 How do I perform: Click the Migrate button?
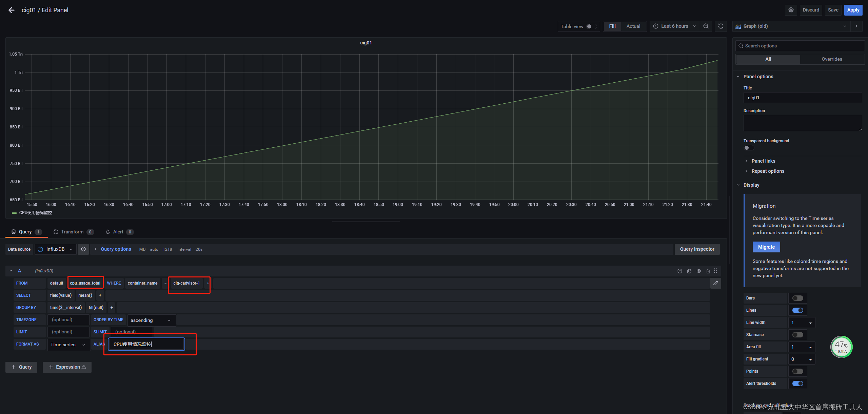(766, 247)
